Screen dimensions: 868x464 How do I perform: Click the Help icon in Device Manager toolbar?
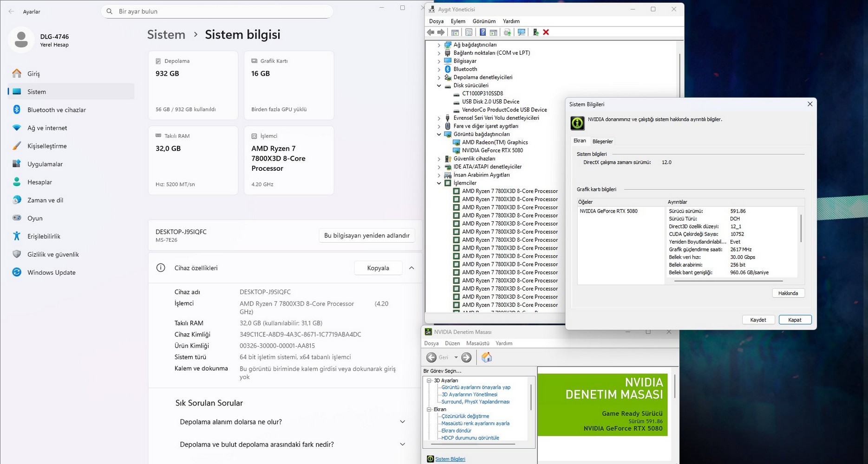coord(483,32)
